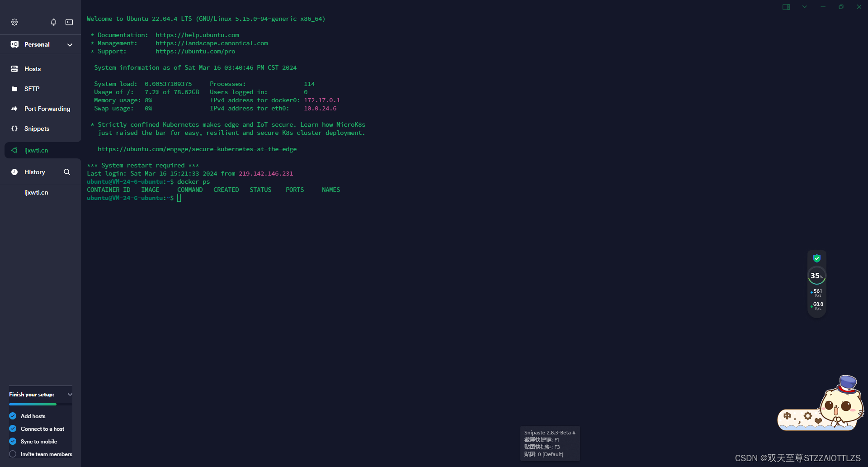Viewport: 868px width, 467px height.
Task: Click the Sync to mobile checkmark
Action: pyautogui.click(x=12, y=441)
